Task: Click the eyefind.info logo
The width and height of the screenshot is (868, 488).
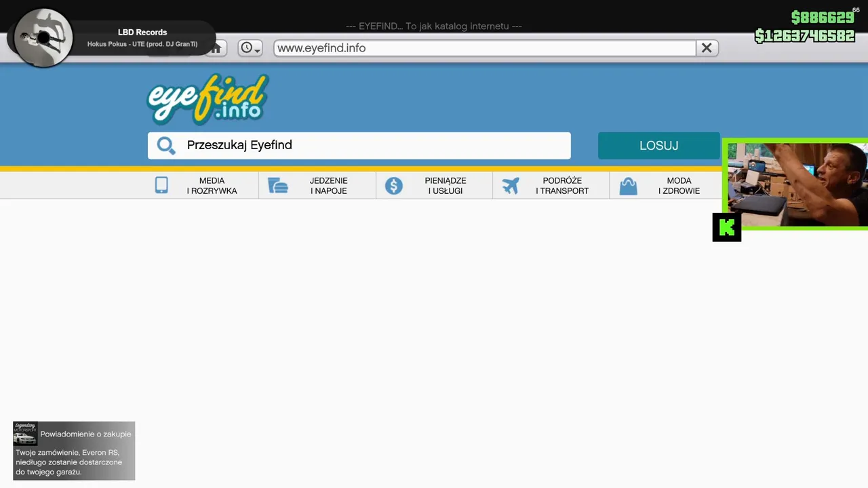Action: pyautogui.click(x=208, y=99)
